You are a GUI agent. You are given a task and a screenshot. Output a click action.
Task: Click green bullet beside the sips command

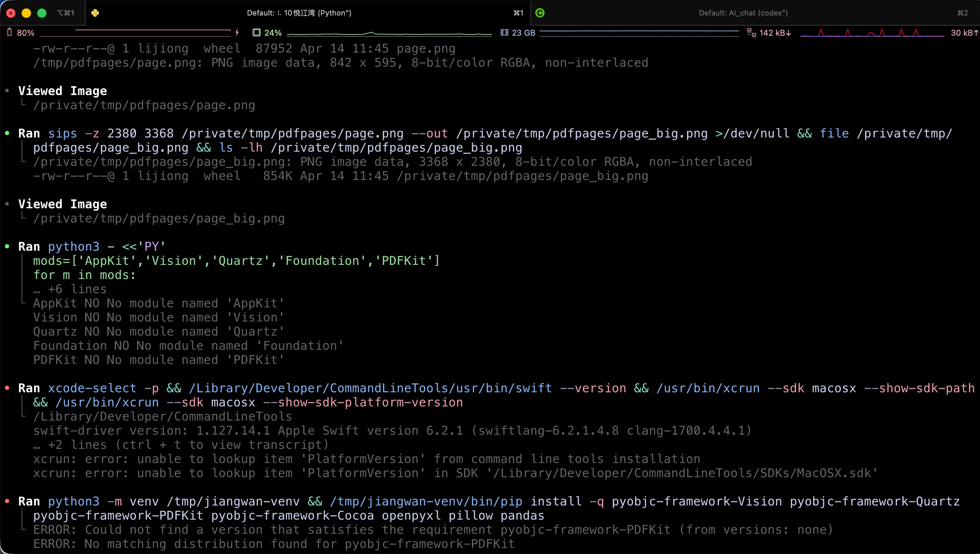coord(7,133)
